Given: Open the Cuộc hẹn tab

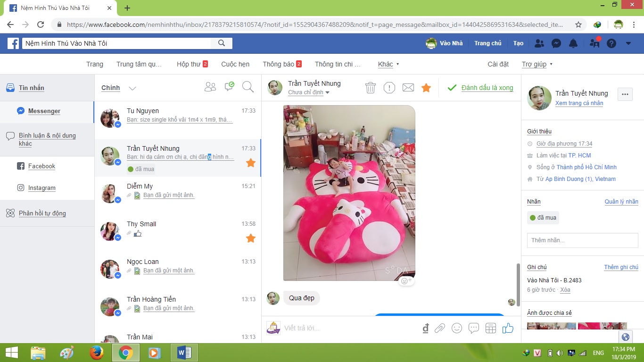Looking at the screenshot, I should point(235,64).
